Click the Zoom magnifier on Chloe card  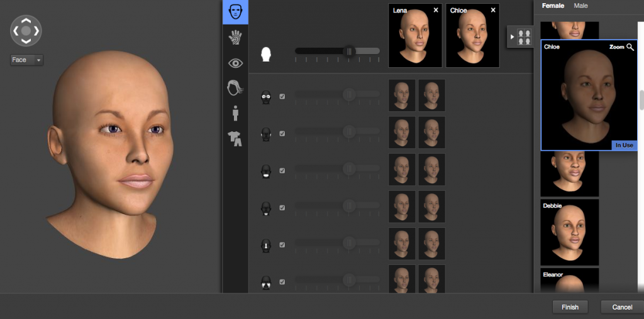(630, 47)
